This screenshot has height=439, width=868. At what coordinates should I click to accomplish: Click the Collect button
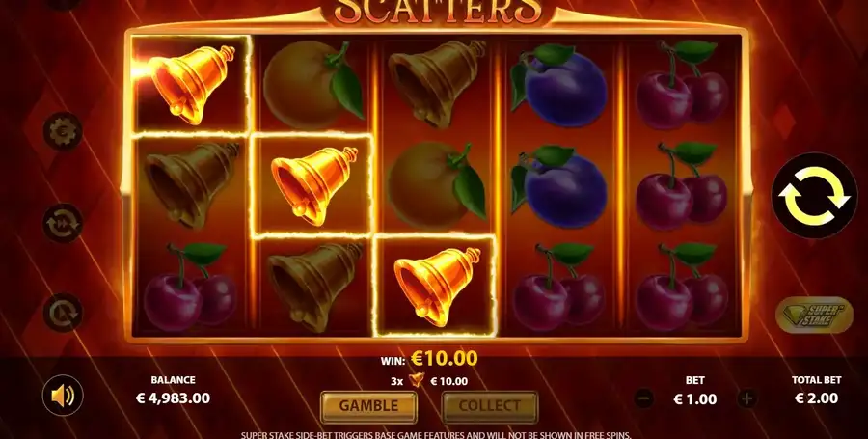click(489, 406)
